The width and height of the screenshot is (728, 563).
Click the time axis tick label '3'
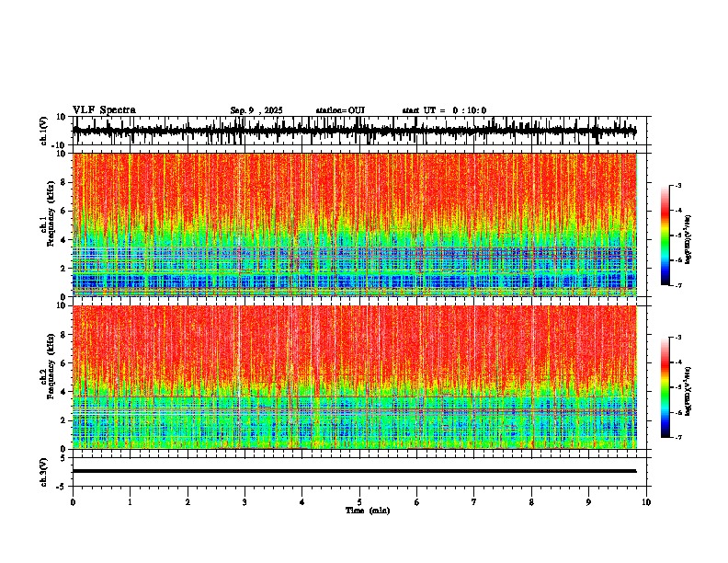pyautogui.click(x=245, y=502)
